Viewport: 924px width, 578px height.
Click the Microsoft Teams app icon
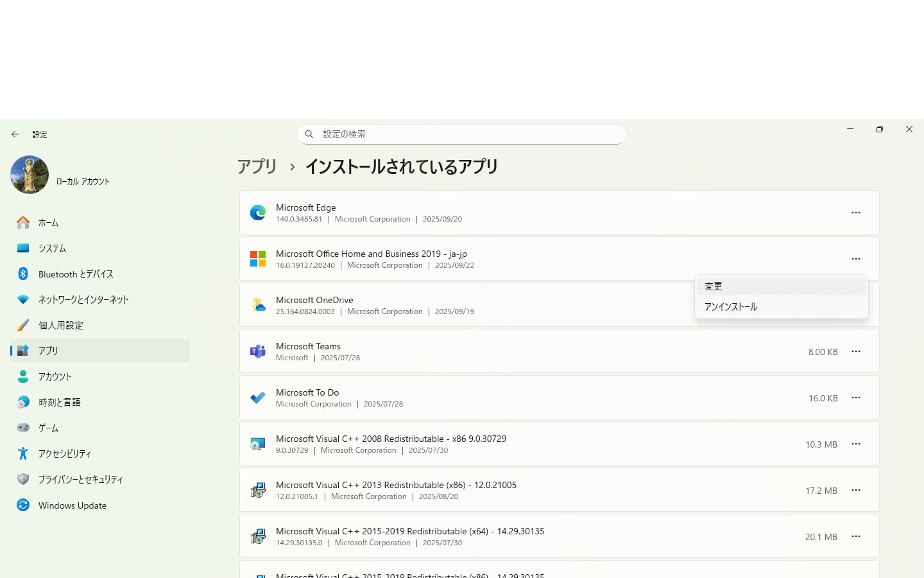tap(258, 351)
